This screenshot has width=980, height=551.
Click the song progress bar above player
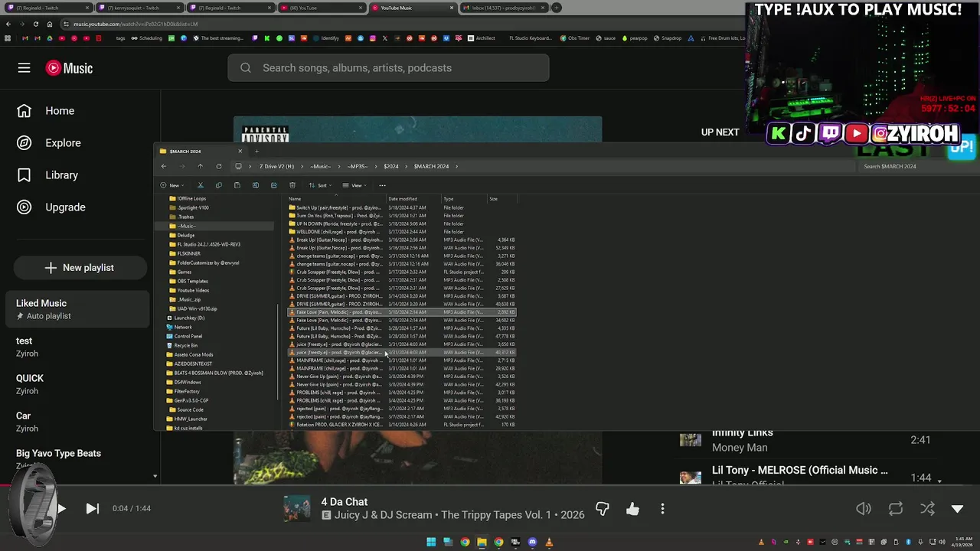click(x=490, y=485)
